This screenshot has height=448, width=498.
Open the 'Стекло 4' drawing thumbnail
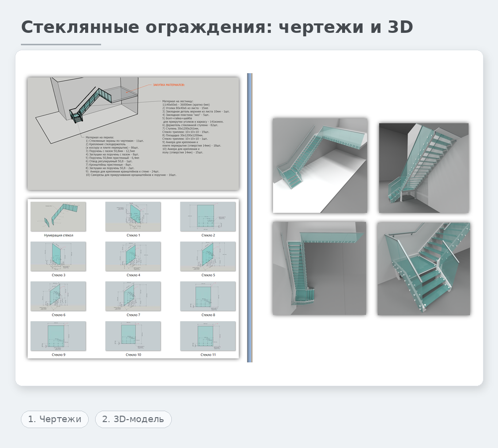(x=133, y=256)
